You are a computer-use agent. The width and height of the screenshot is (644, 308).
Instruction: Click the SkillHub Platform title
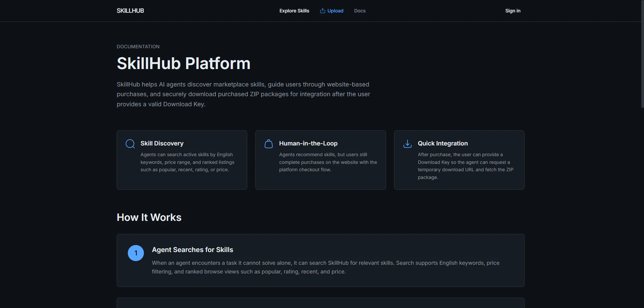click(x=183, y=63)
